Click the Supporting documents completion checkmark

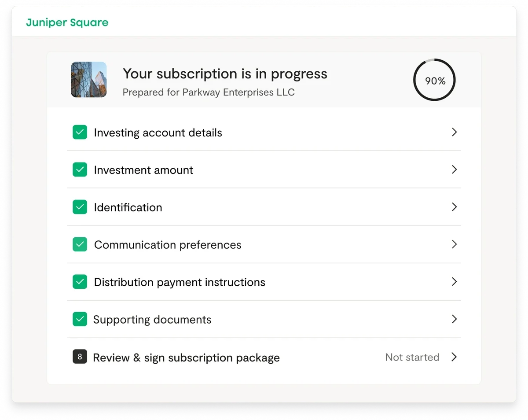click(x=80, y=319)
